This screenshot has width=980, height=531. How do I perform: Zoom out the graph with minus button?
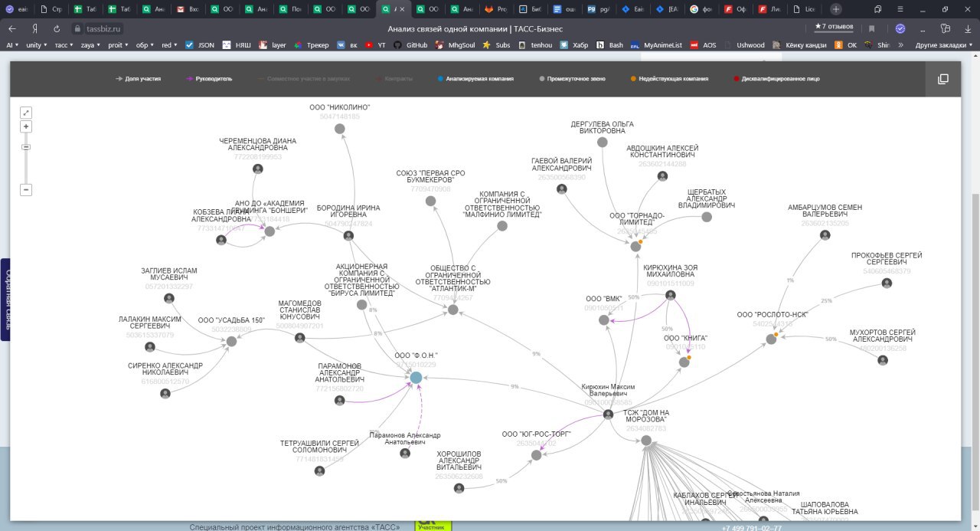click(x=26, y=189)
